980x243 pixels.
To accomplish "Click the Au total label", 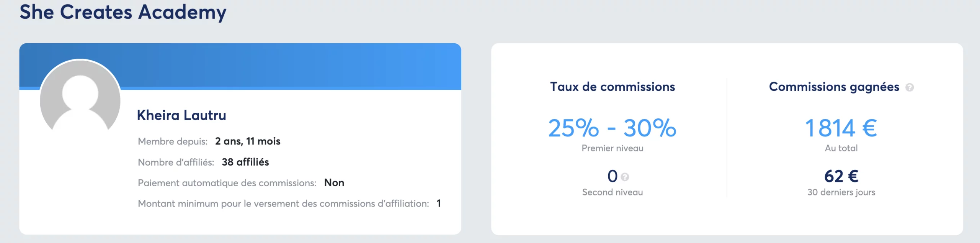I will 841,148.
